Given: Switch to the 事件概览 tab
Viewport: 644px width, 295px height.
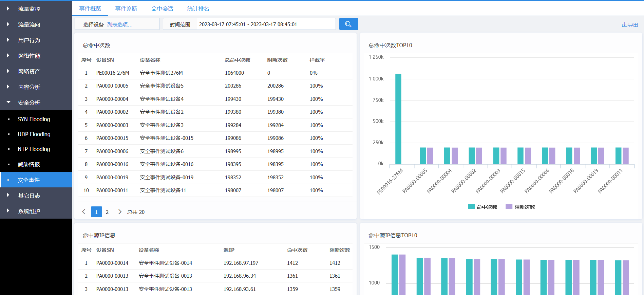Looking at the screenshot, I should pyautogui.click(x=90, y=8).
